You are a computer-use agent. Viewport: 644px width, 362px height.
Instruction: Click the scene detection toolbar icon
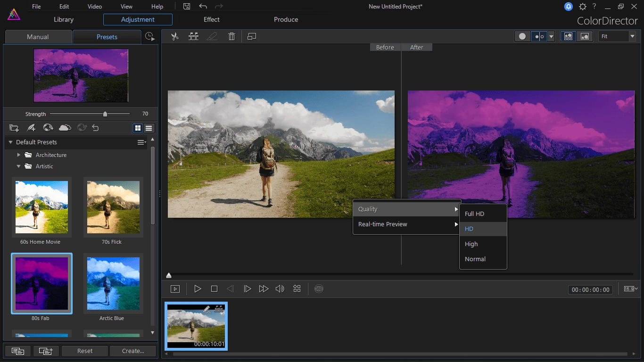193,36
